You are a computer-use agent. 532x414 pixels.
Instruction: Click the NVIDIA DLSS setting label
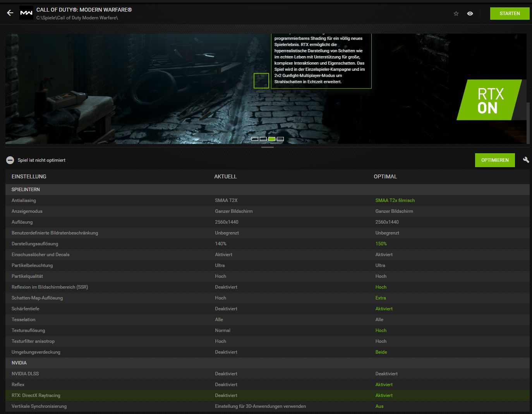[25, 374]
